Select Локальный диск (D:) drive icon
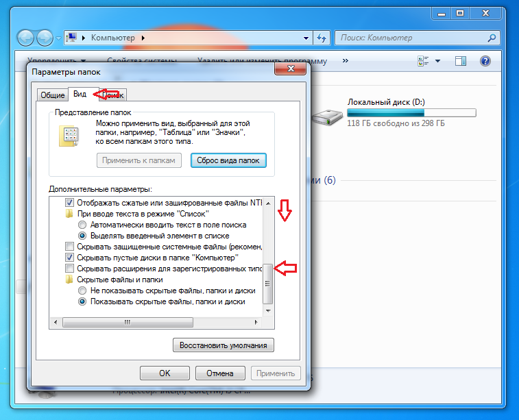Viewport: 519px width, 420px height. 328,117
